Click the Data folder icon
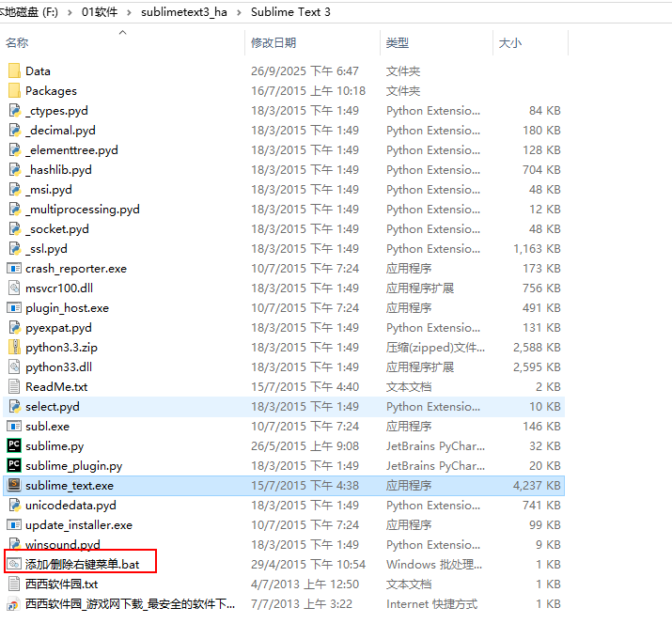Viewport: 672px width, 639px height. point(14,70)
